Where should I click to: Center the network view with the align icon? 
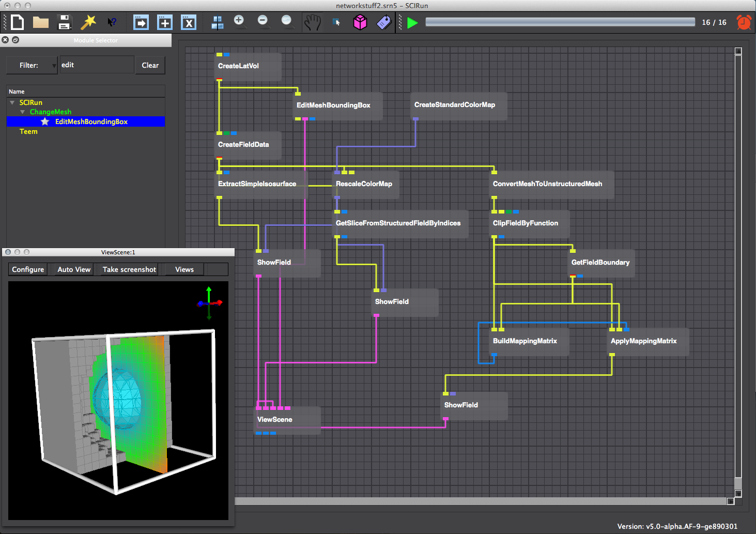click(218, 22)
